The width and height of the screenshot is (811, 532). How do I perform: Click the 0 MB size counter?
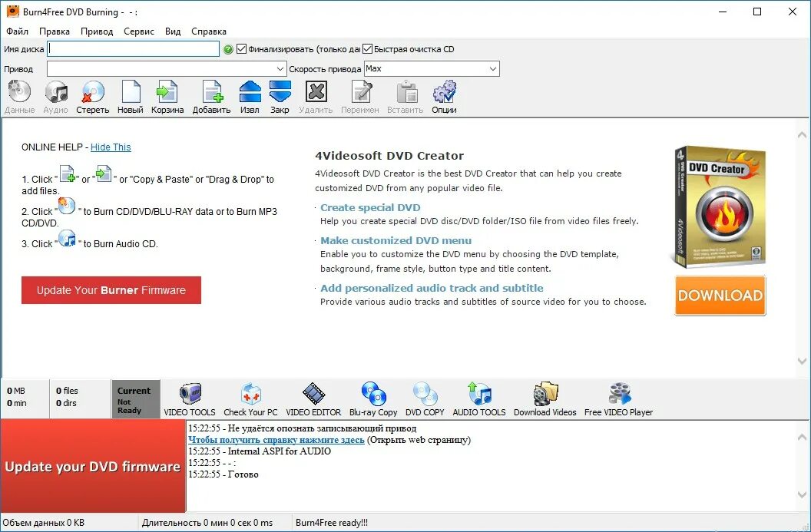tap(16, 390)
